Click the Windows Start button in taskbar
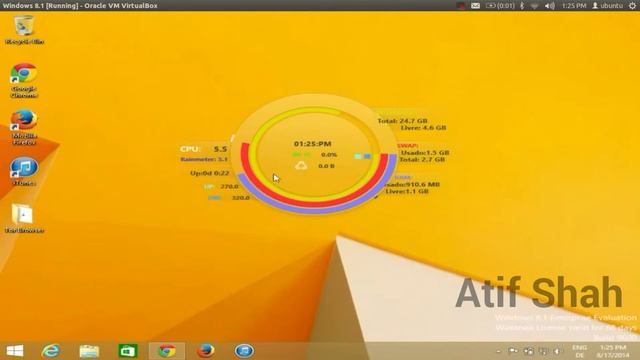640x360 pixels. tap(15, 351)
